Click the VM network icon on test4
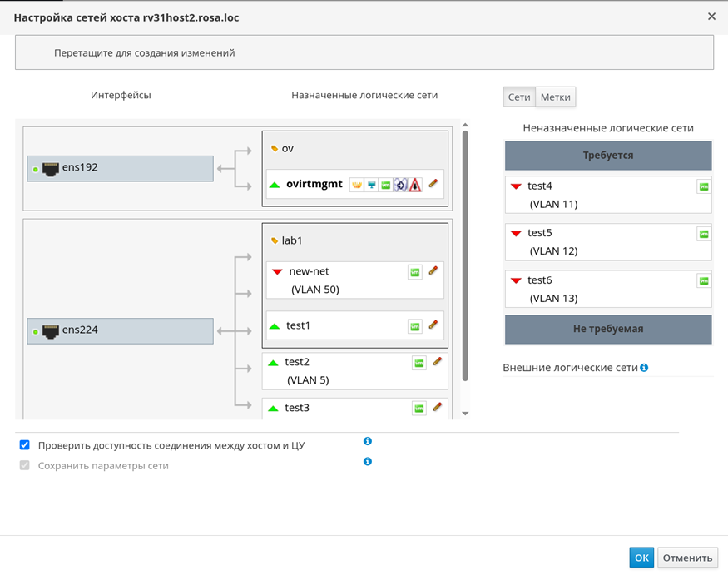The image size is (728, 580). (704, 187)
